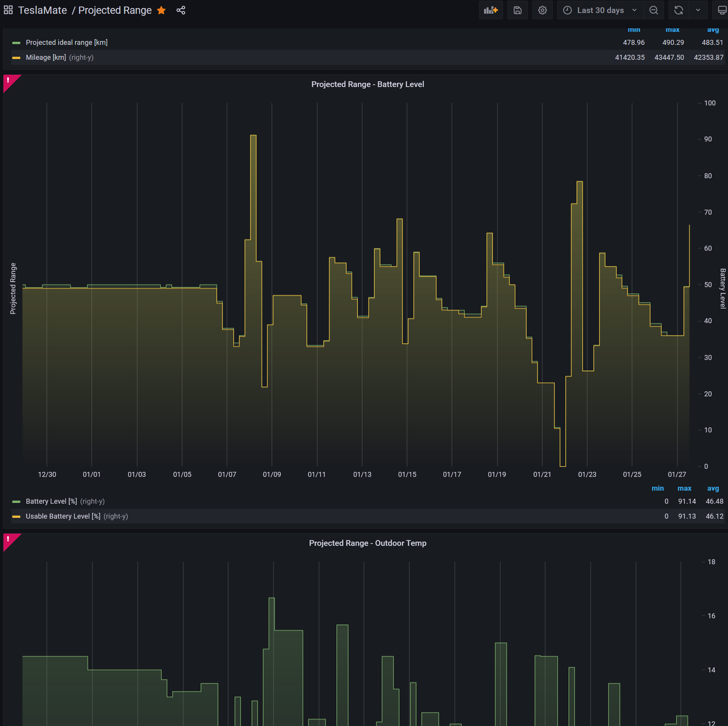
Task: Open dashboard settings via the gear icon
Action: [x=542, y=10]
